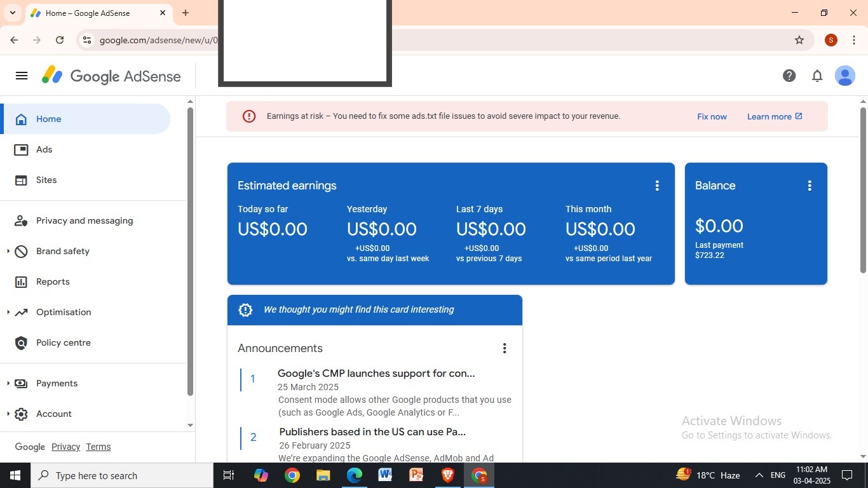Click the Privacy footer link
The width and height of the screenshot is (868, 488).
pos(65,447)
